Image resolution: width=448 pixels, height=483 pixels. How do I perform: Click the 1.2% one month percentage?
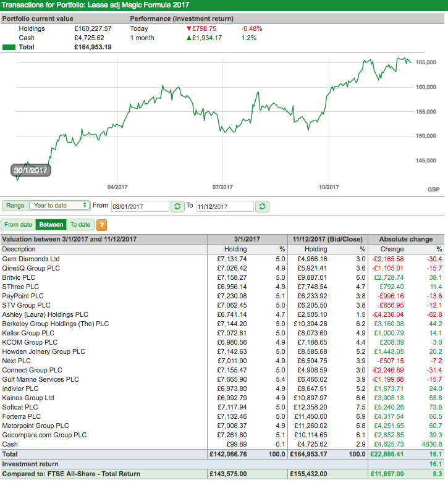click(249, 38)
